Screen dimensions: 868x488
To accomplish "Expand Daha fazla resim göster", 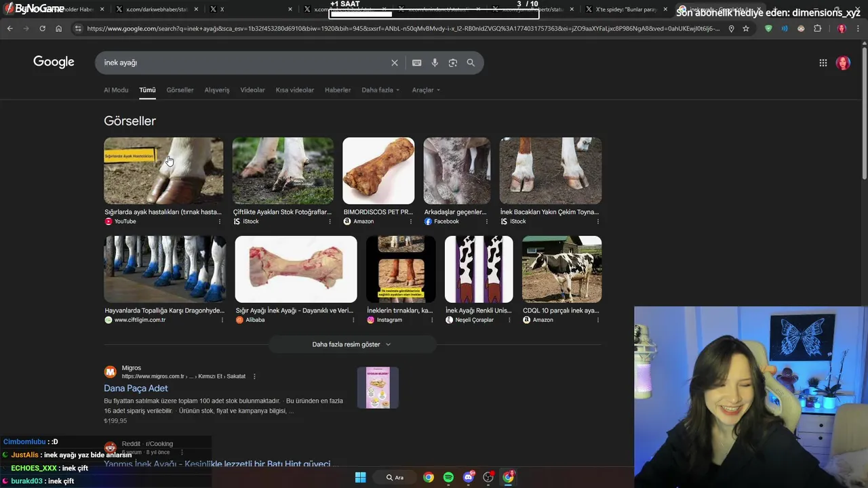I will (x=351, y=344).
